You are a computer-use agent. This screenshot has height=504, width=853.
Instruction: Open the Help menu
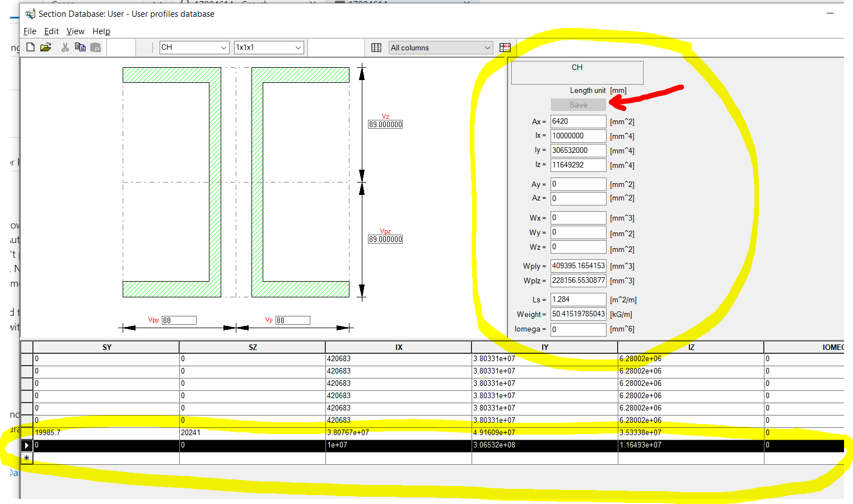coord(101,31)
